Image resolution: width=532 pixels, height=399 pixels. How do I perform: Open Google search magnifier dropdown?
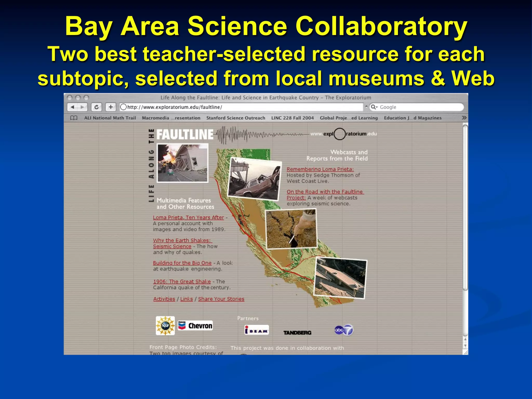point(374,107)
